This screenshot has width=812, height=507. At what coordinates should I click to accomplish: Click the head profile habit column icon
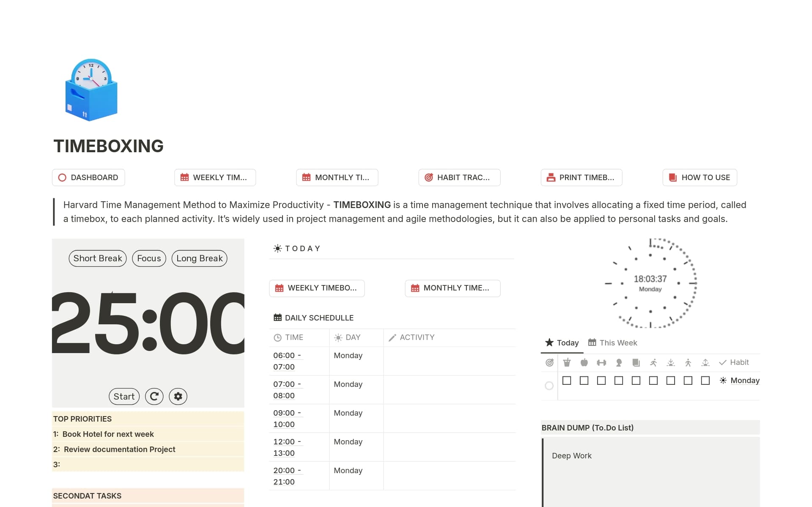[619, 362]
